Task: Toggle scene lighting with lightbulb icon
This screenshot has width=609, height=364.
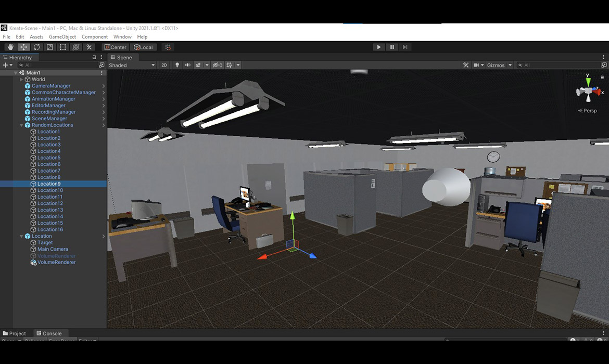Action: pyautogui.click(x=177, y=66)
